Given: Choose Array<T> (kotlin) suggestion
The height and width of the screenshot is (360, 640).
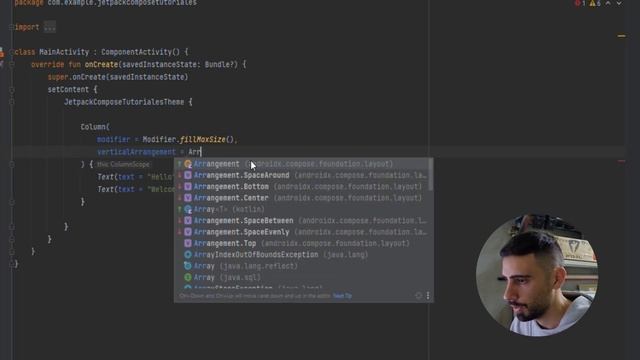Looking at the screenshot, I should coord(302,209).
